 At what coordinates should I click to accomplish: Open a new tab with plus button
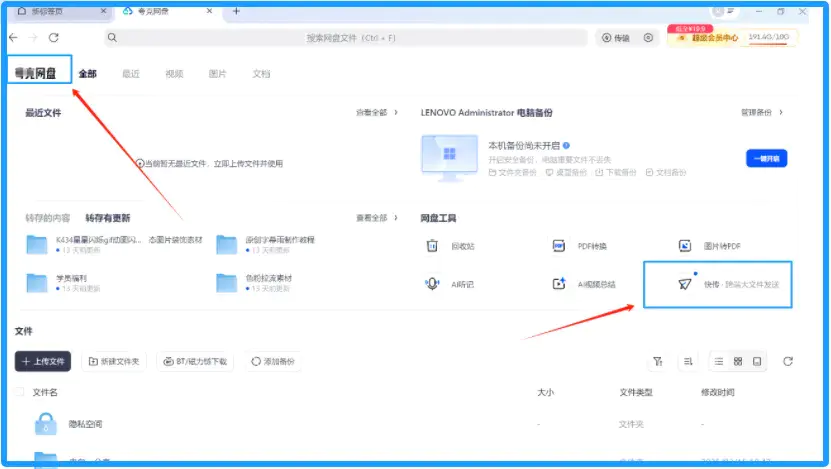click(x=236, y=11)
